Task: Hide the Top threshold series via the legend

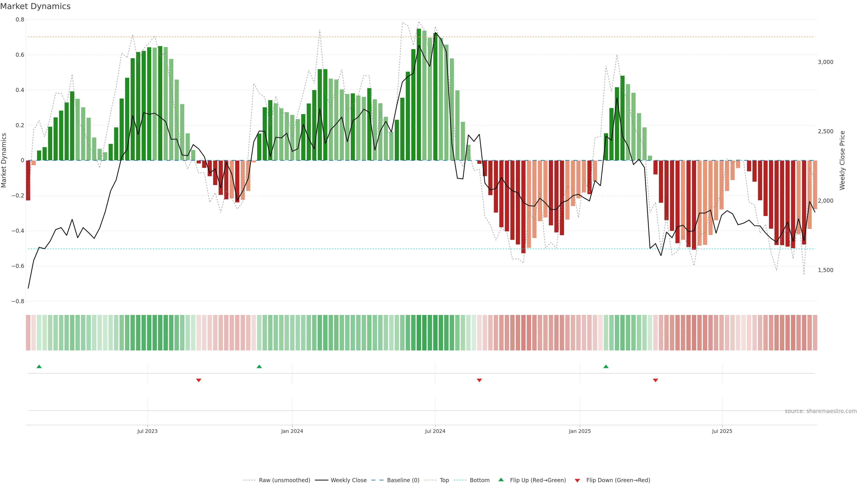Action: pos(444,480)
